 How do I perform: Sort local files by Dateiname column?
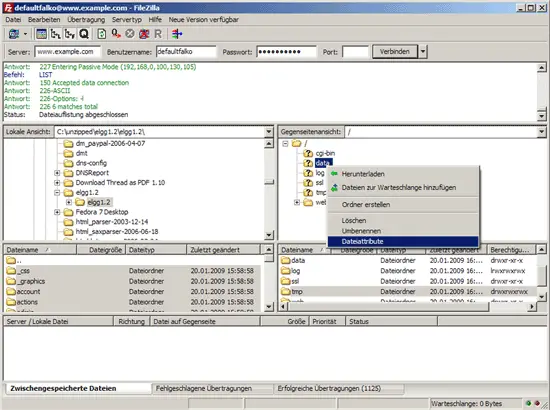[40, 250]
